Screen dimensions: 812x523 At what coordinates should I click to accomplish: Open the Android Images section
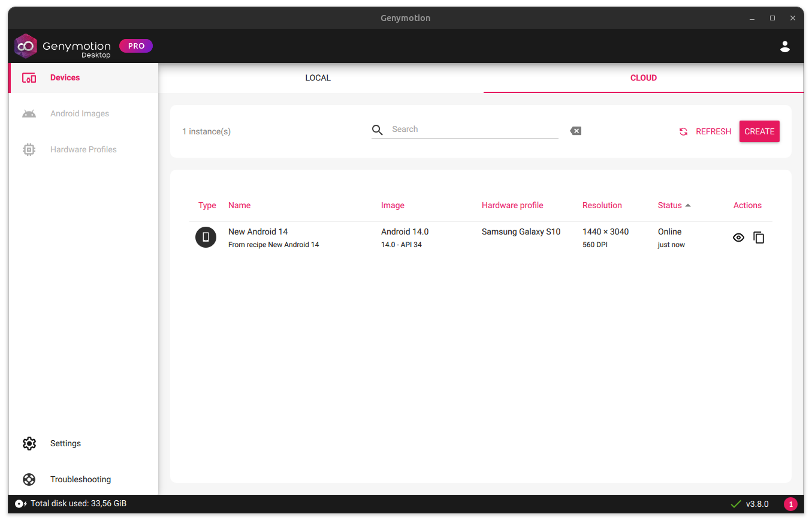point(79,113)
